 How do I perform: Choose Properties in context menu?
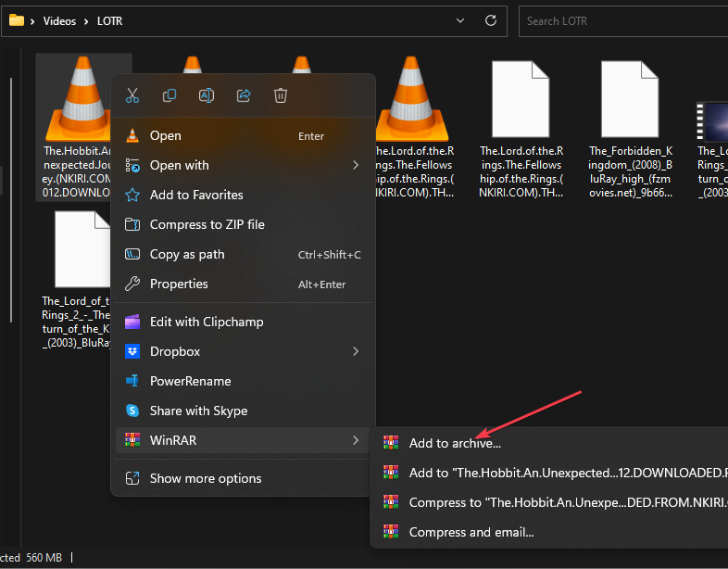[x=243, y=284]
